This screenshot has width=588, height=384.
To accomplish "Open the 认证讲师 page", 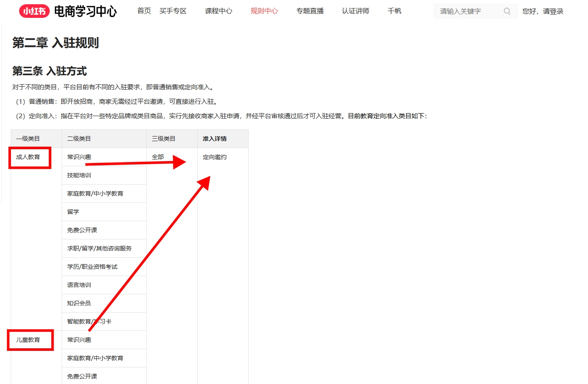I will point(355,11).
